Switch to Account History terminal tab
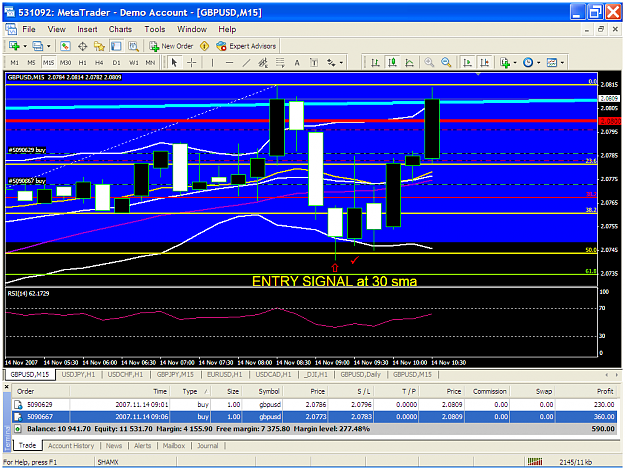 pyautogui.click(x=71, y=446)
